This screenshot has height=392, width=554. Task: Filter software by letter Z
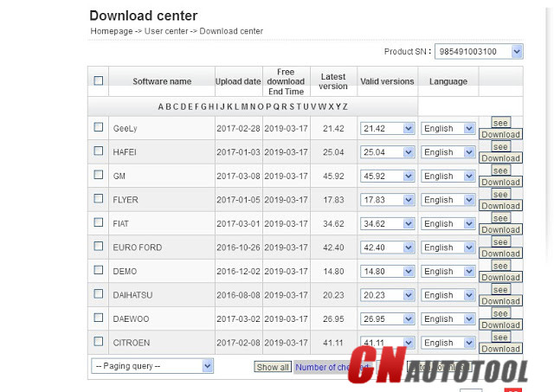coord(345,106)
